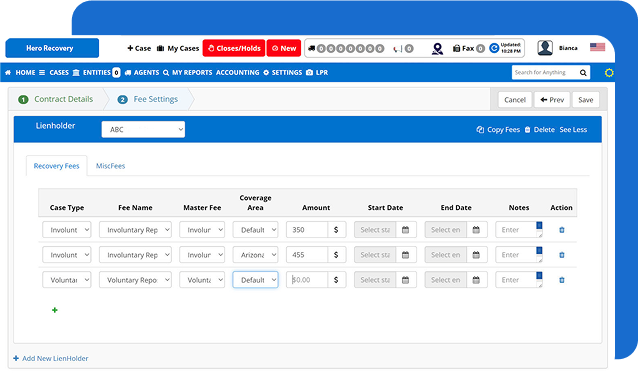
Task: Click the Cancel button
Action: [515, 100]
